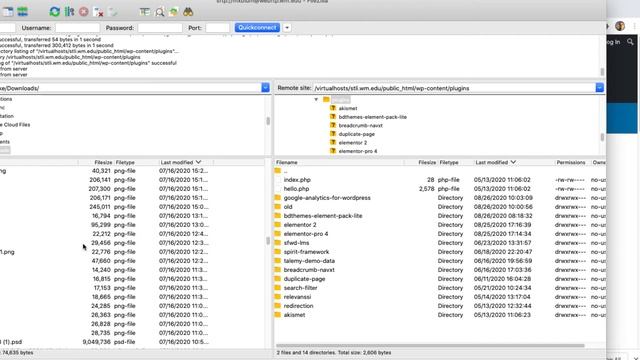Select local png file sized 40,321
The image size is (640, 360).
132,171
